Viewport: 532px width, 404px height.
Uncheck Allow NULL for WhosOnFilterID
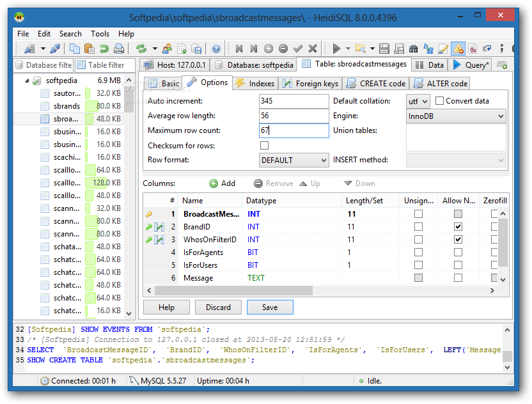[x=458, y=240]
